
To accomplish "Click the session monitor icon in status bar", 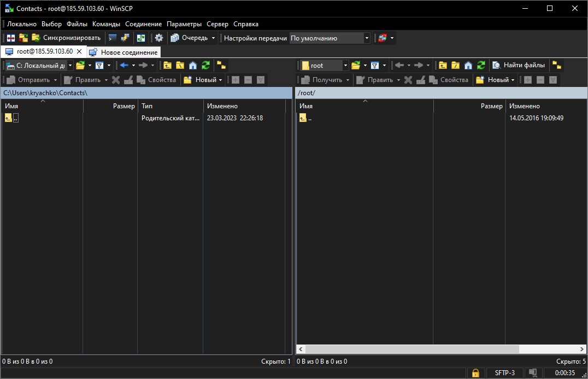I will click(533, 373).
